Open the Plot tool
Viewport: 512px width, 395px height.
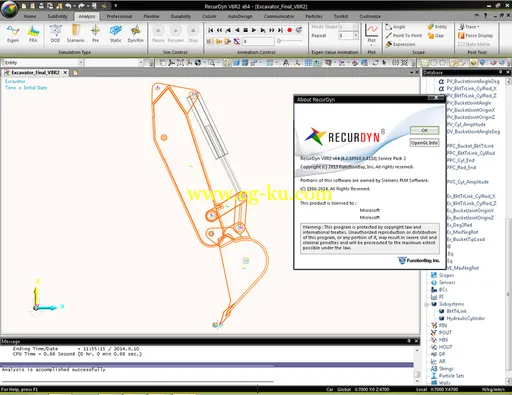coord(371,34)
